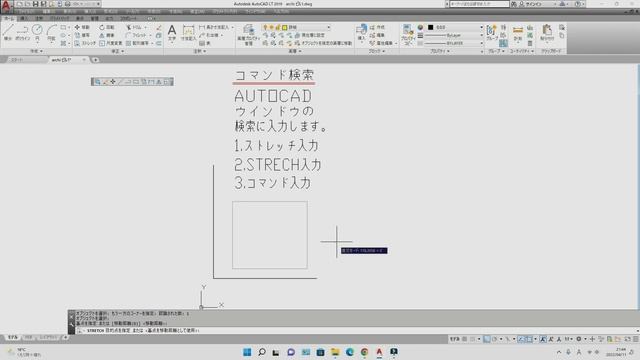This screenshot has width=640, height=360.
Task: Switch to the 挿入 ribbon tab
Action: tap(24, 18)
